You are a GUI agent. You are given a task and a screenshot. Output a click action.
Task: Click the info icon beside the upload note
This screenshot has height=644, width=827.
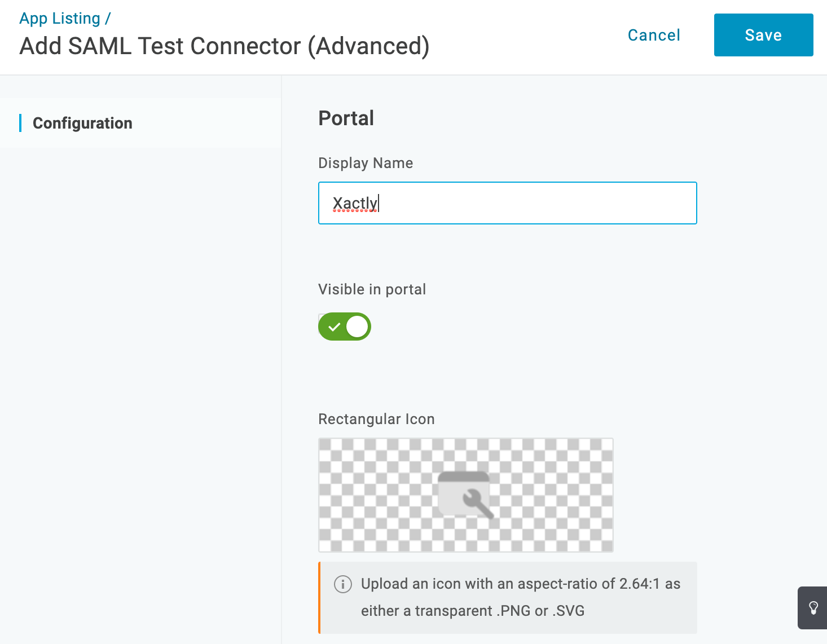[341, 585]
